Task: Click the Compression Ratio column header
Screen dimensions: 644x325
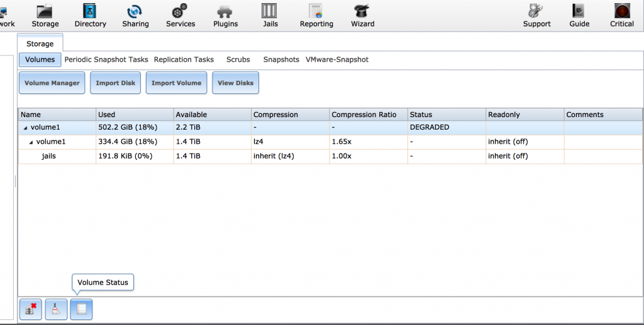Action: (x=369, y=115)
